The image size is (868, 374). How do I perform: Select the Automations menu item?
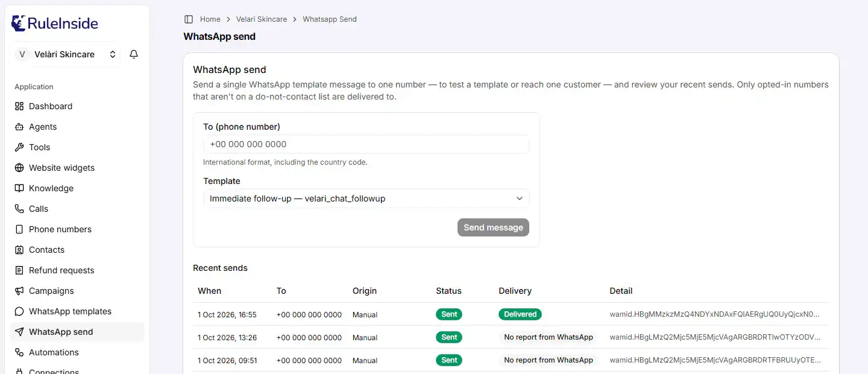[x=77, y=352]
